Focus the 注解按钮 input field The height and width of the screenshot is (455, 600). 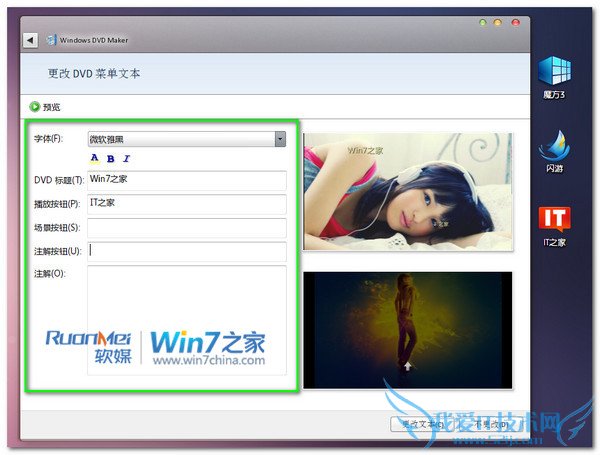[x=187, y=251]
